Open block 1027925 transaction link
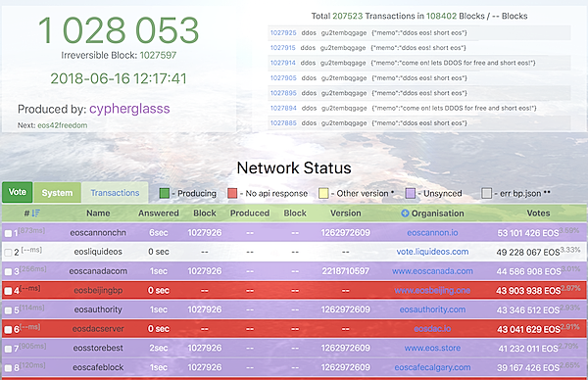The image size is (588, 380). click(x=283, y=32)
